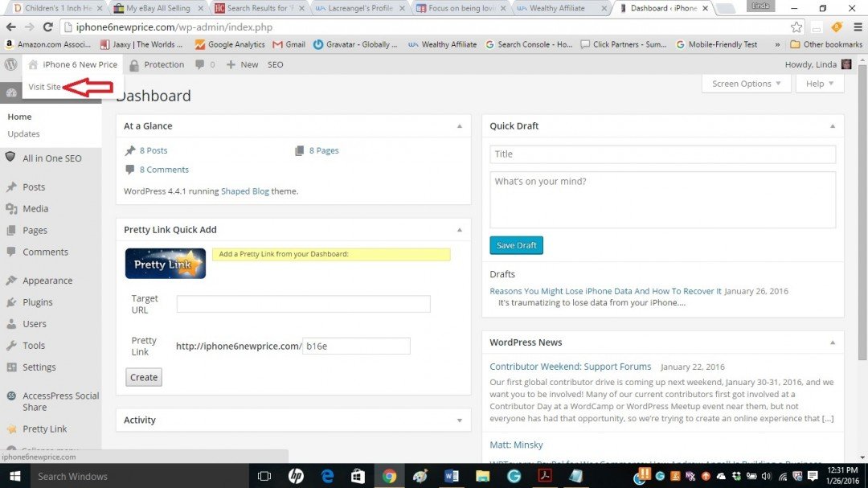This screenshot has width=868, height=488.
Task: Open the comments bubble in admin bar
Action: [205, 64]
